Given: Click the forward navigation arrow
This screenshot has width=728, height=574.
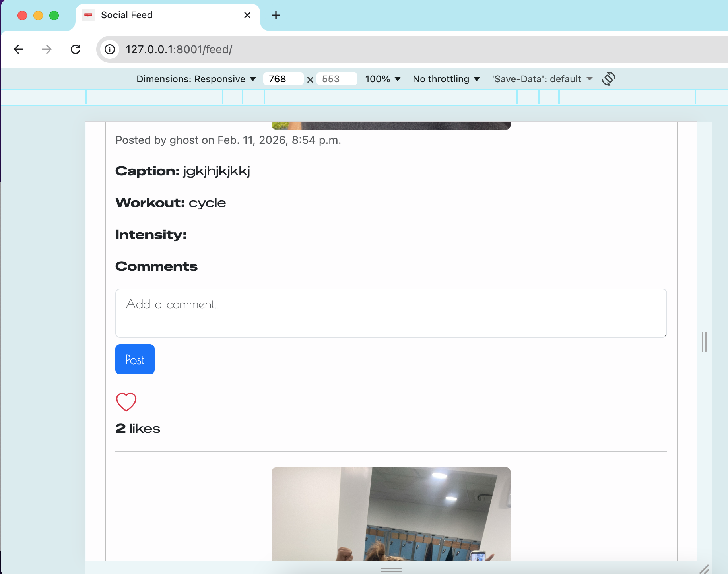Looking at the screenshot, I should (47, 49).
